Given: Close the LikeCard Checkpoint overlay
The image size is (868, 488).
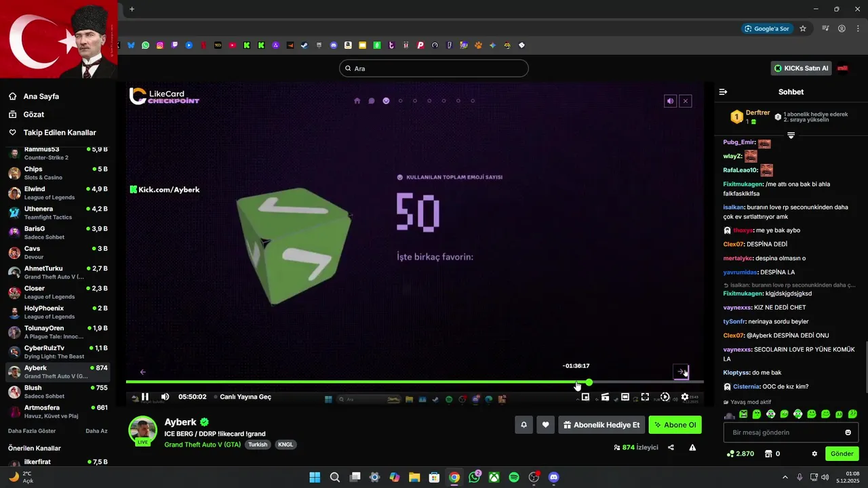Looking at the screenshot, I should 686,101.
